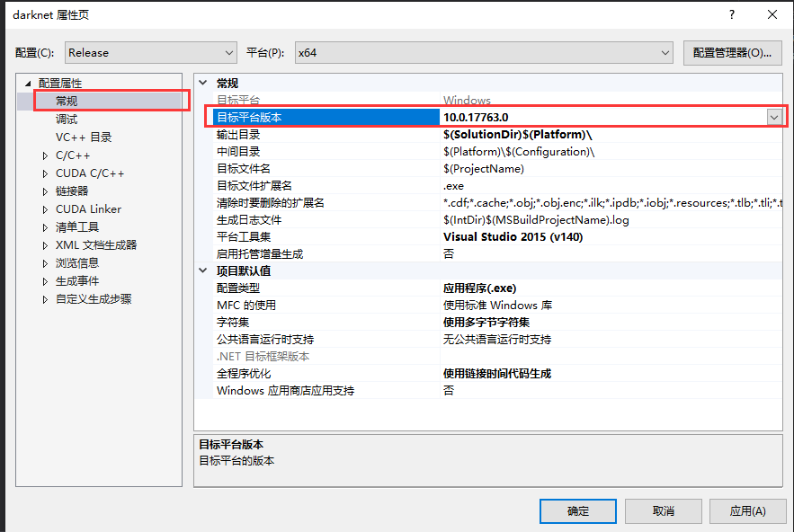The image size is (794, 532).
Task: Select the 字符集 property row
Action: click(497, 323)
